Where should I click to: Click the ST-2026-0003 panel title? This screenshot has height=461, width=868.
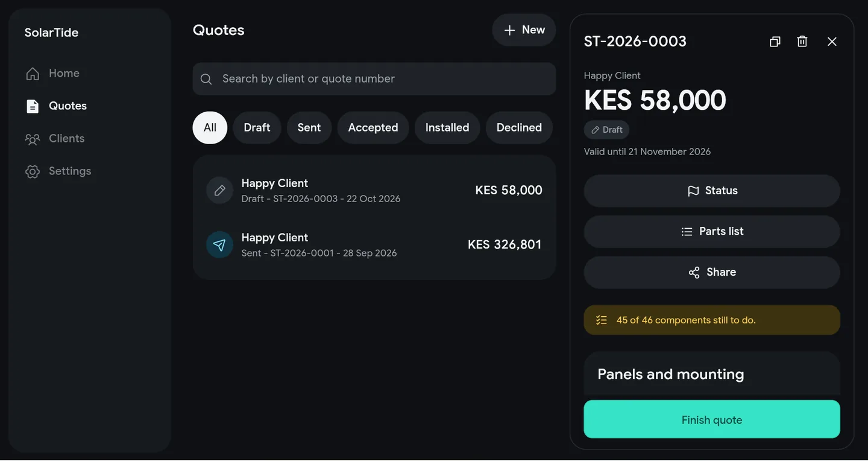635,41
